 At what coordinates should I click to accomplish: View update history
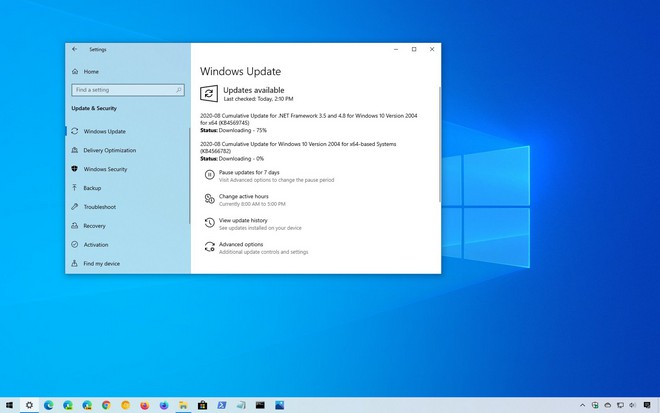tap(243, 220)
